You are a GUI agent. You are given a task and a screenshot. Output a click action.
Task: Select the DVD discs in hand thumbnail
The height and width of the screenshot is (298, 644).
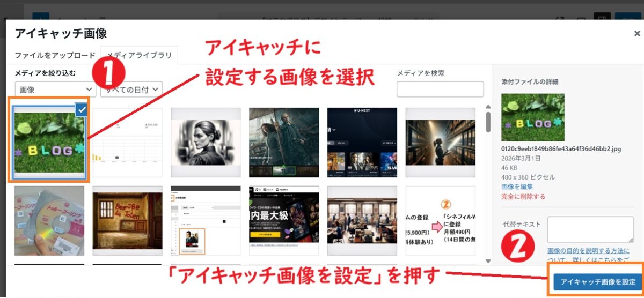pyautogui.click(x=49, y=220)
